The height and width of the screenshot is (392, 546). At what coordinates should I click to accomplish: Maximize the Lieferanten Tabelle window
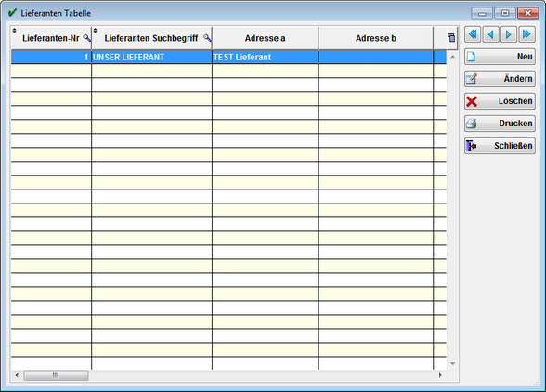[x=505, y=13]
